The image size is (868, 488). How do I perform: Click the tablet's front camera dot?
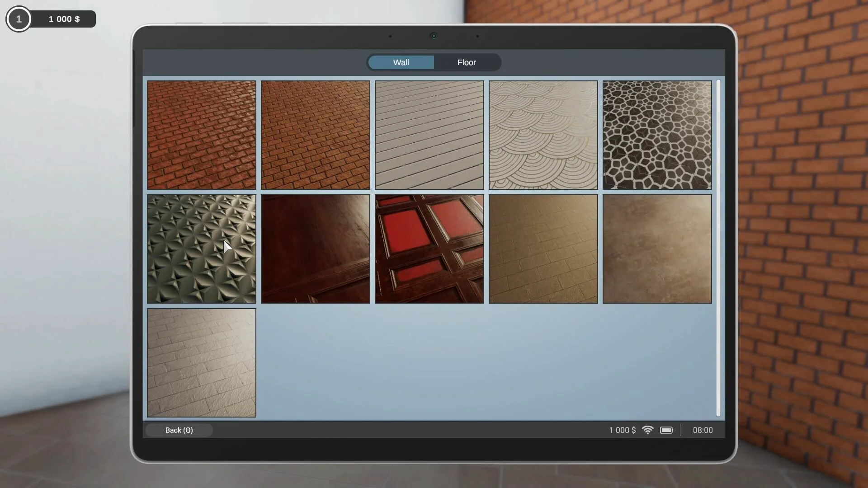point(434,36)
